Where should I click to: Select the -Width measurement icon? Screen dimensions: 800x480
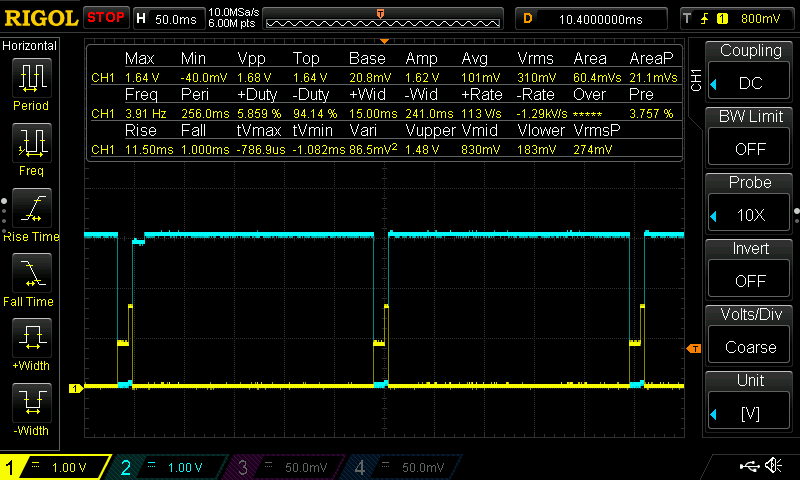31,402
